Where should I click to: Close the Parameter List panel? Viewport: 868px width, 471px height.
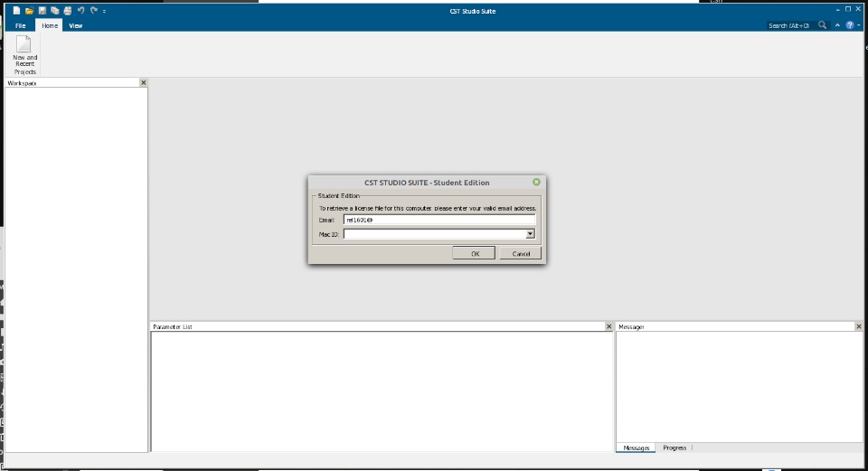[609, 326]
